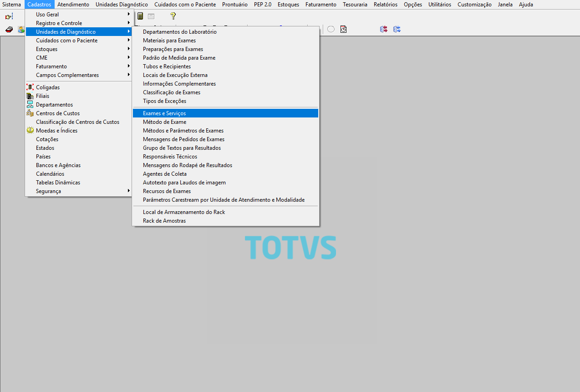The height and width of the screenshot is (392, 580).
Task: Choose Exames e Serviços
Action: [225, 113]
